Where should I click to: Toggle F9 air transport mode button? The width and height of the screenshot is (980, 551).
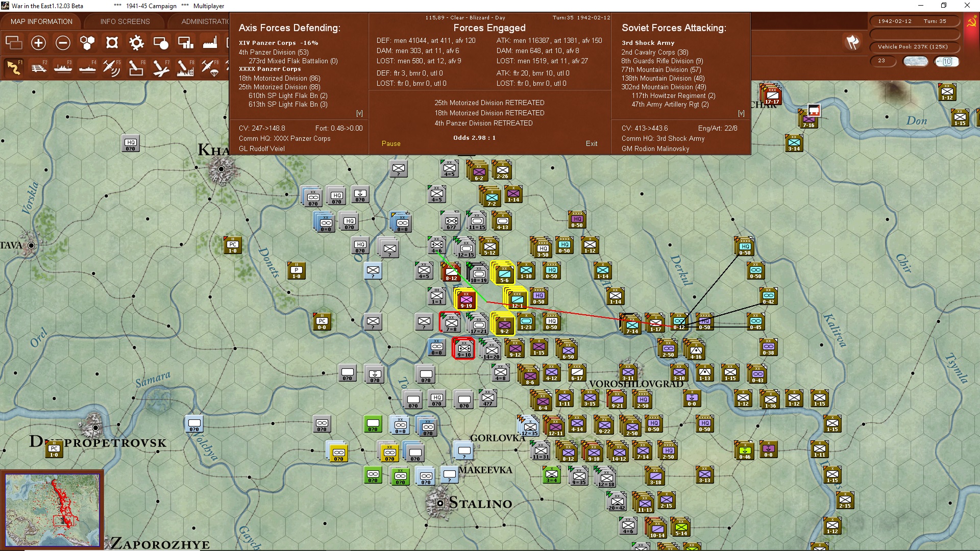tap(210, 67)
